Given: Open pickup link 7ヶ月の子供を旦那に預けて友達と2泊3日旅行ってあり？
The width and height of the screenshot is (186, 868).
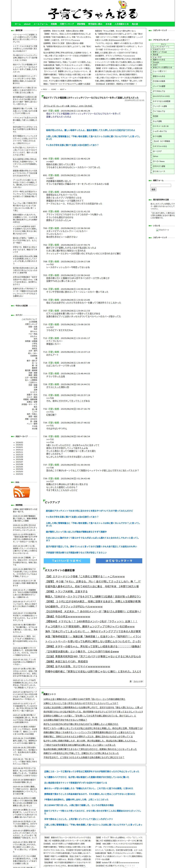Looking at the screenshot, I should click(x=72, y=517).
